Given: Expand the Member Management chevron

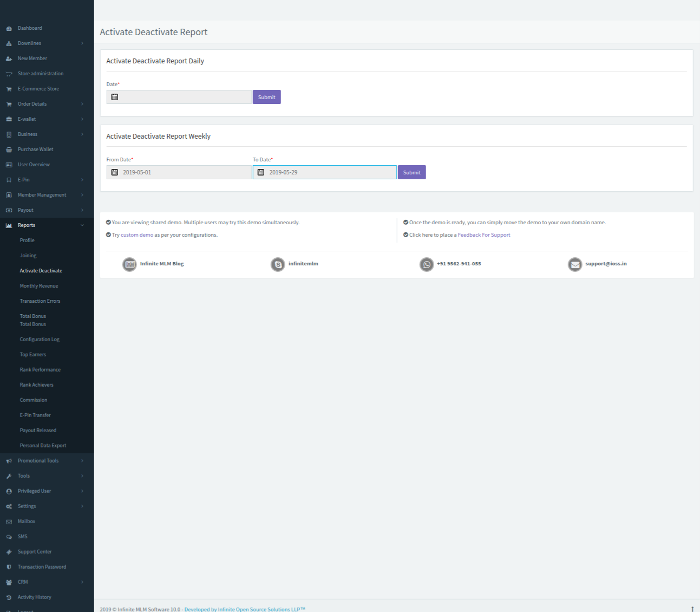Looking at the screenshot, I should tap(82, 195).
